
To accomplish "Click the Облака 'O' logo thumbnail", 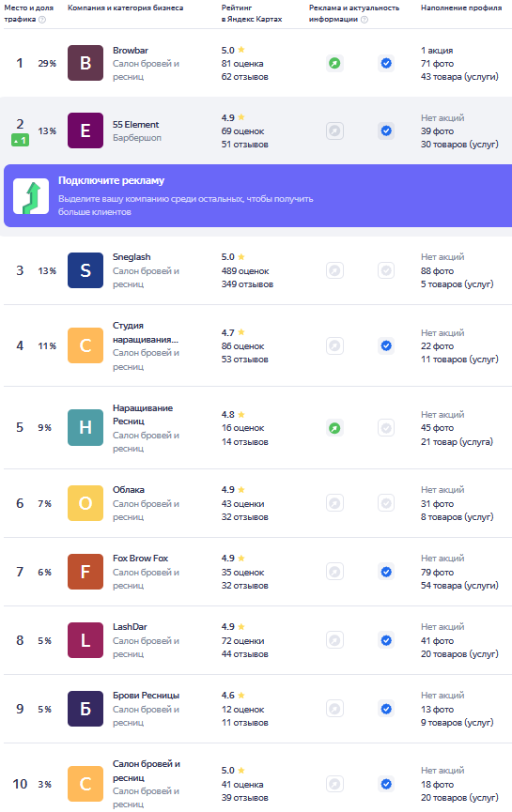I will [85, 503].
